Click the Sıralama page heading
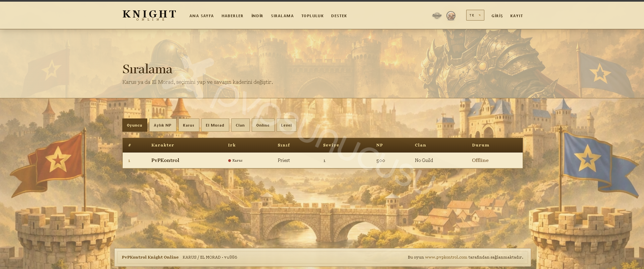Image resolution: width=644 pixels, height=269 pixels. click(147, 69)
